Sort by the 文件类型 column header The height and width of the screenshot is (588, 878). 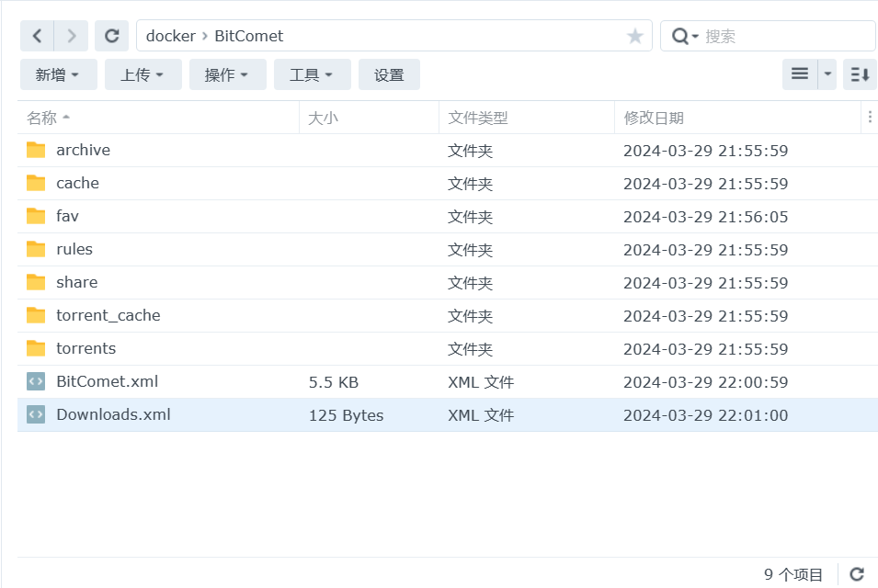pyautogui.click(x=527, y=118)
